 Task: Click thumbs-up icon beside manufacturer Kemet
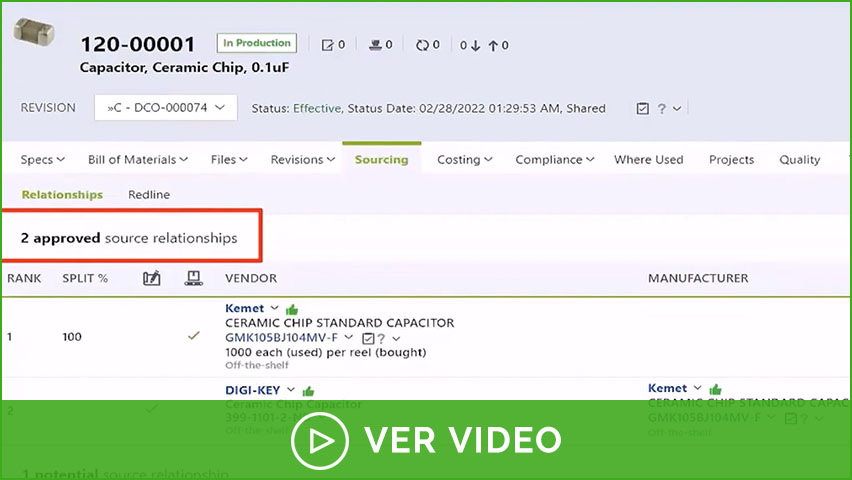(715, 389)
